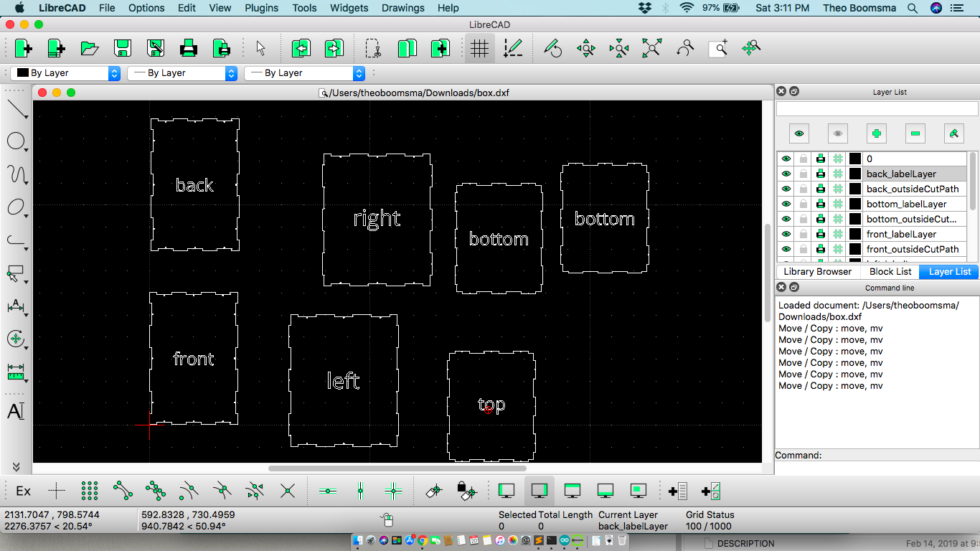Screen dimensions: 980x551
Task: Click the back_labelLayer color swatch
Action: click(855, 174)
